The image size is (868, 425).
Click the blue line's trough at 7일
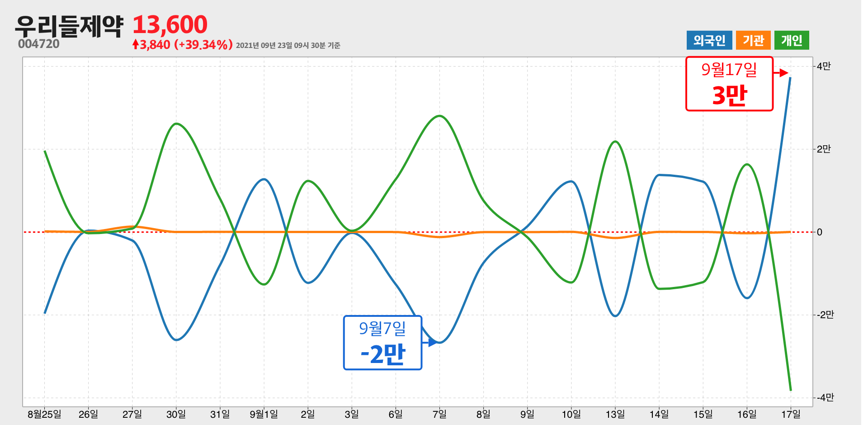coord(439,343)
